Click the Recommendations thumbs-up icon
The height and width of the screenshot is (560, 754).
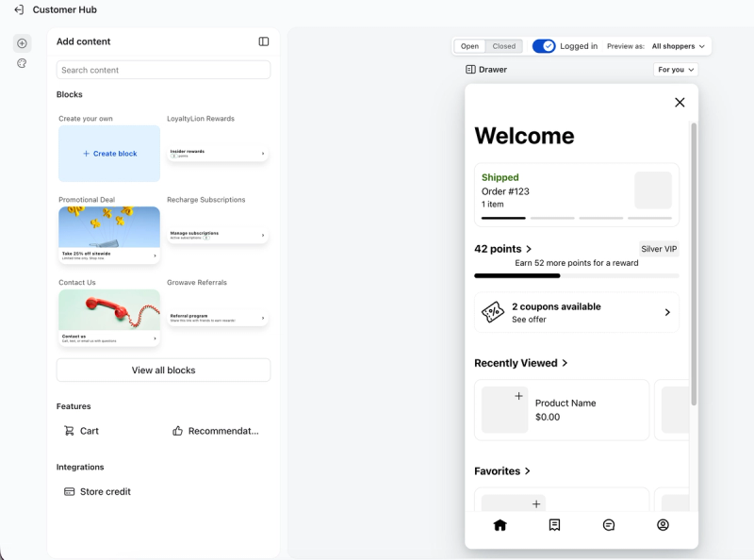tap(177, 431)
